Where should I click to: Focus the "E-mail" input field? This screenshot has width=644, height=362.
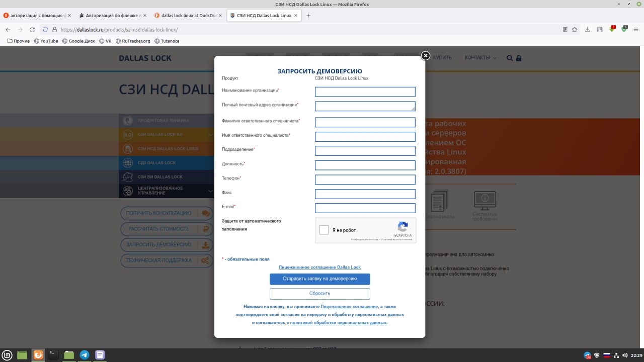click(x=365, y=208)
